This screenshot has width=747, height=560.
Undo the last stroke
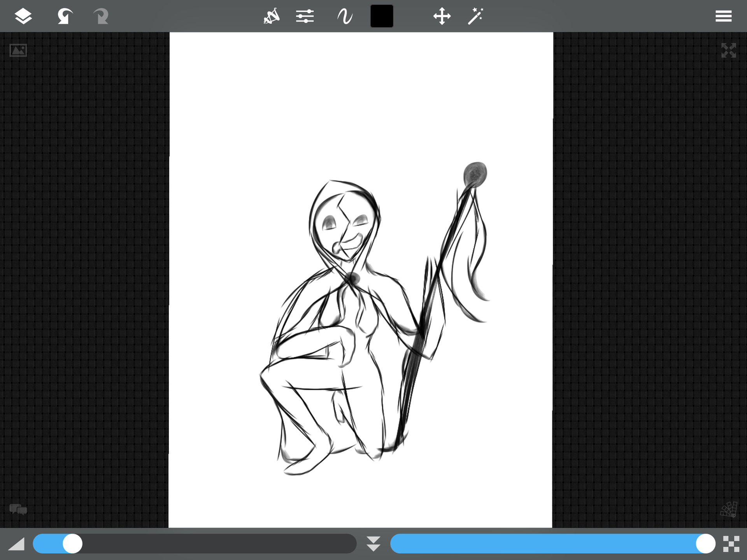[x=65, y=16]
